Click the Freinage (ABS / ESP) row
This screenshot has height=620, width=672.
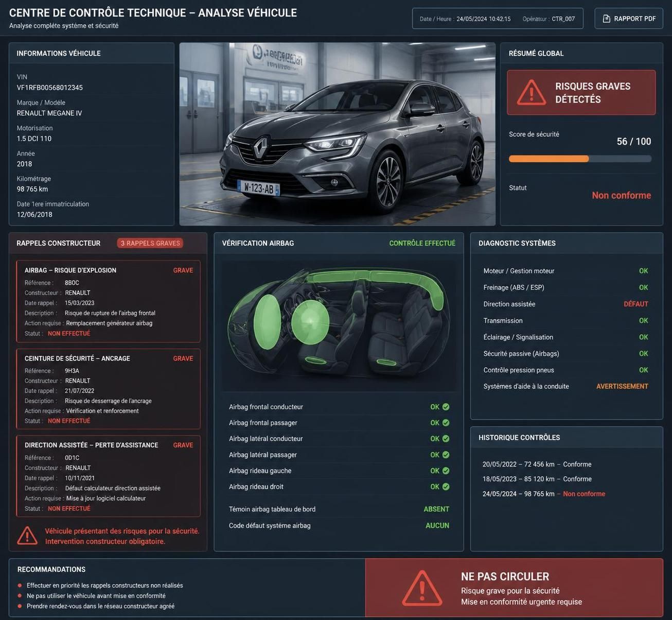566,287
